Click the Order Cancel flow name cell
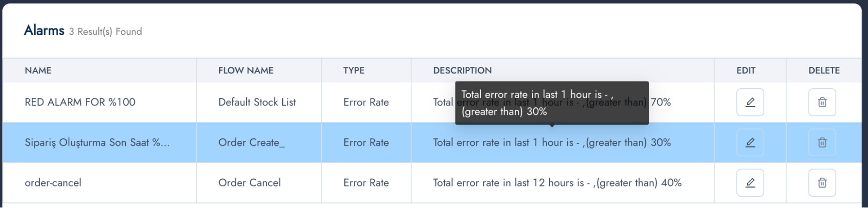Screen dimensions: 868x208 point(250,183)
